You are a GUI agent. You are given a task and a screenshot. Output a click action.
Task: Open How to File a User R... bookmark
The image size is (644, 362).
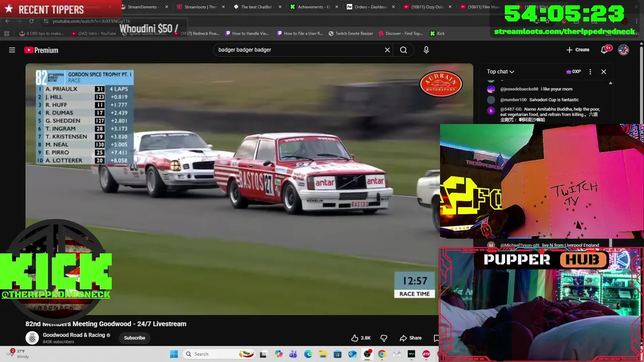click(x=300, y=33)
